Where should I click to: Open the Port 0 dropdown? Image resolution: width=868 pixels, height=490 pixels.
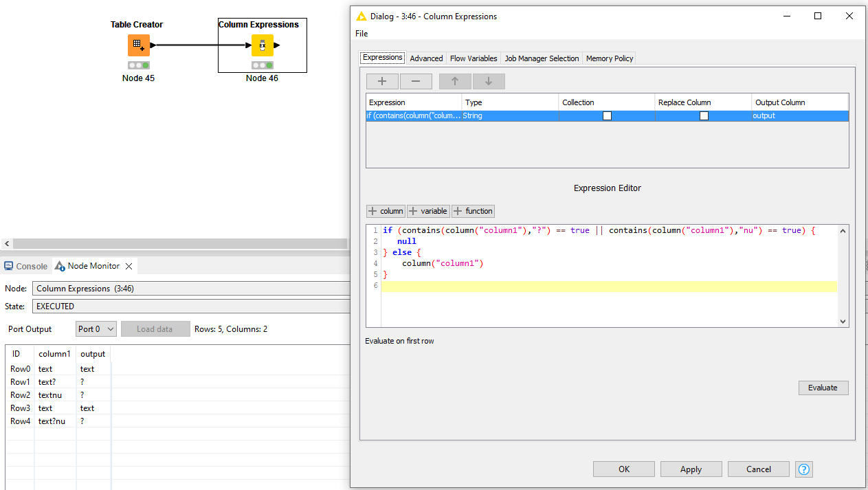(96, 329)
